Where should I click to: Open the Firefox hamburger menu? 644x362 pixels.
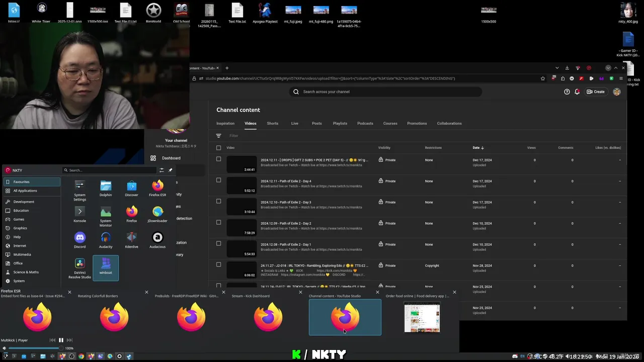click(621, 78)
